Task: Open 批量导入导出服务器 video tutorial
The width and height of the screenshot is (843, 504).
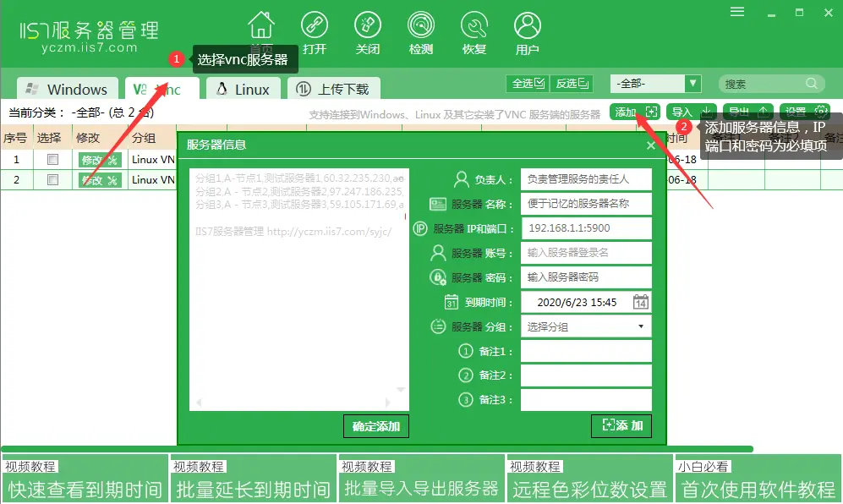Action: [421, 479]
